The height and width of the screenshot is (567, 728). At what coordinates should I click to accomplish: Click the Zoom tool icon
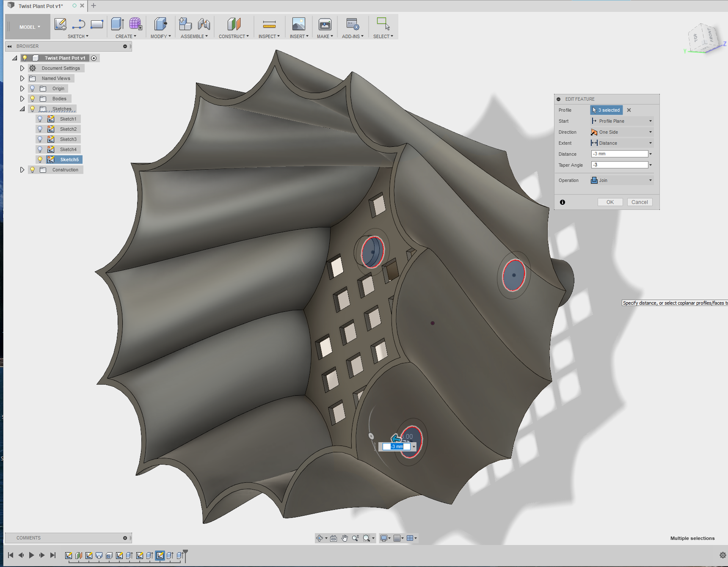tap(356, 538)
